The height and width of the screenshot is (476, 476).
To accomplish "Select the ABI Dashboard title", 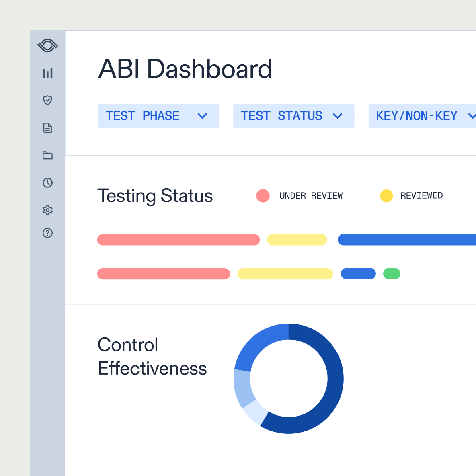I will [x=185, y=69].
